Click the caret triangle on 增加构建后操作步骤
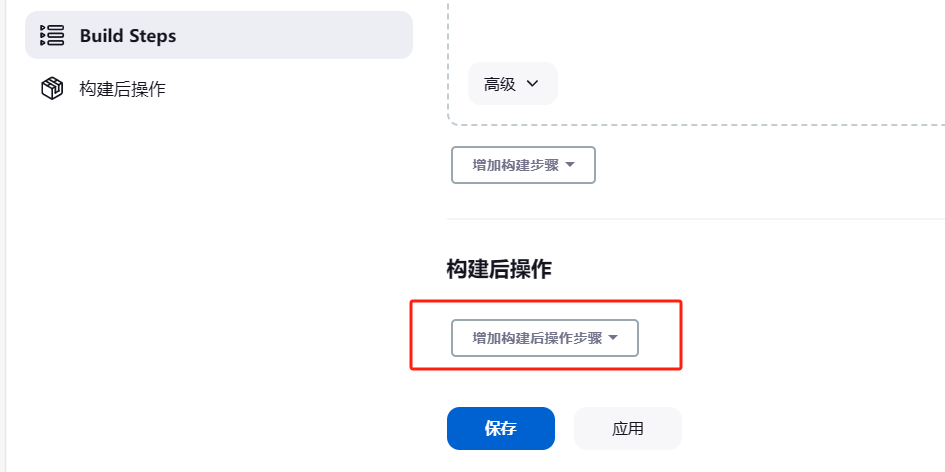The height and width of the screenshot is (472, 945). click(x=613, y=338)
